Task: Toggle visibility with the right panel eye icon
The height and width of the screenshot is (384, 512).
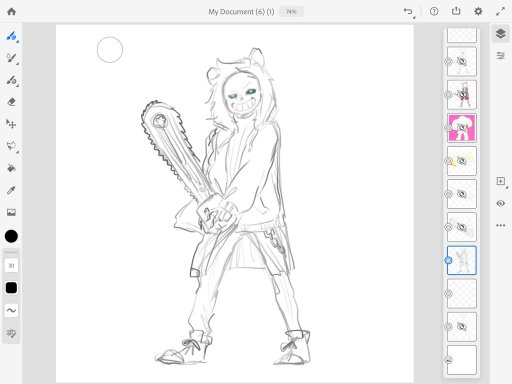Action: coord(500,203)
